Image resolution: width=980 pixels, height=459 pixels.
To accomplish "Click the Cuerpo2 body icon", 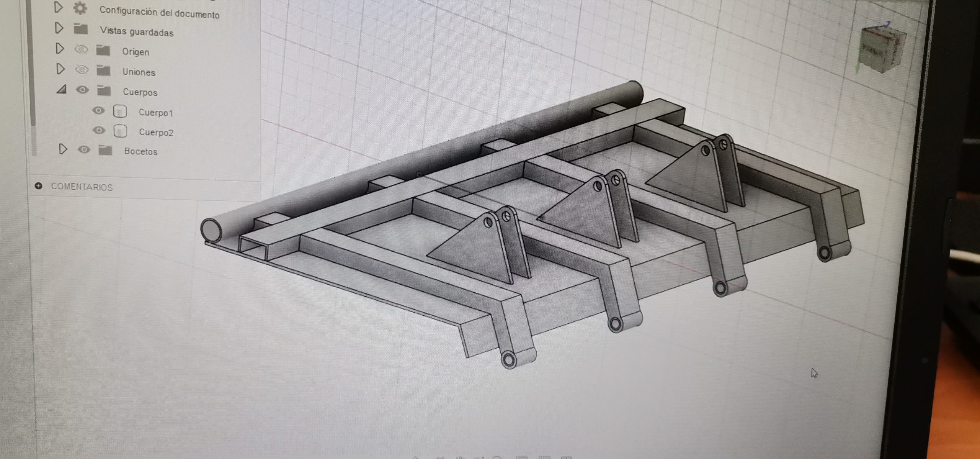I will 120,131.
